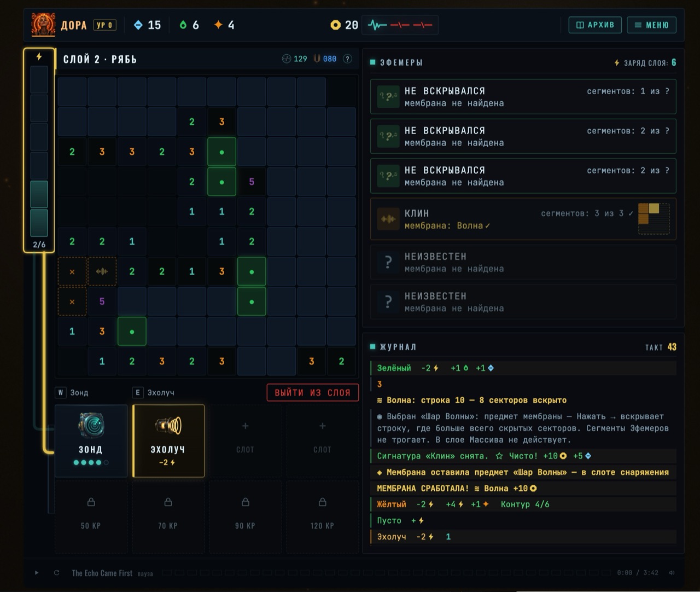This screenshot has height=592, width=700.
Task: Select the waveform-marked sector on the grid
Action: coord(102,271)
